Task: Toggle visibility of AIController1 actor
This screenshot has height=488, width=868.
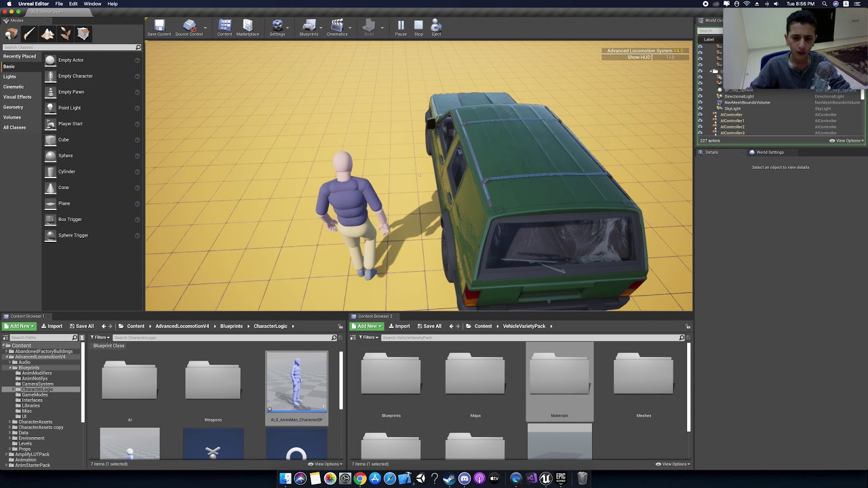Action: tap(701, 121)
